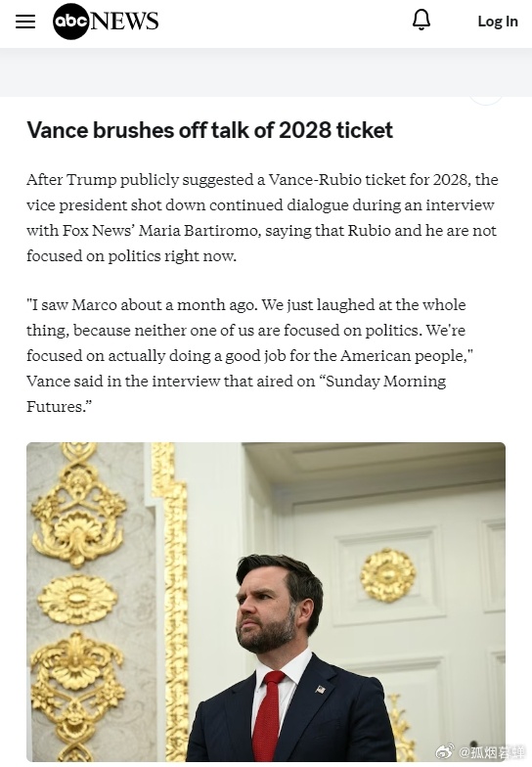Screen dimensions: 532x767
Task: Open the hamburger navigation menu
Action: click(25, 22)
